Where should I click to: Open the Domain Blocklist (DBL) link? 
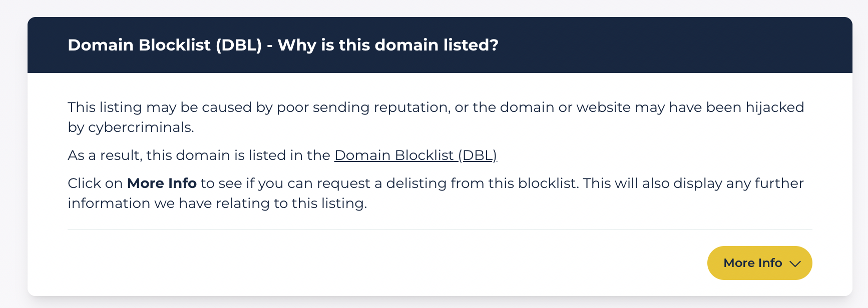pyautogui.click(x=415, y=155)
